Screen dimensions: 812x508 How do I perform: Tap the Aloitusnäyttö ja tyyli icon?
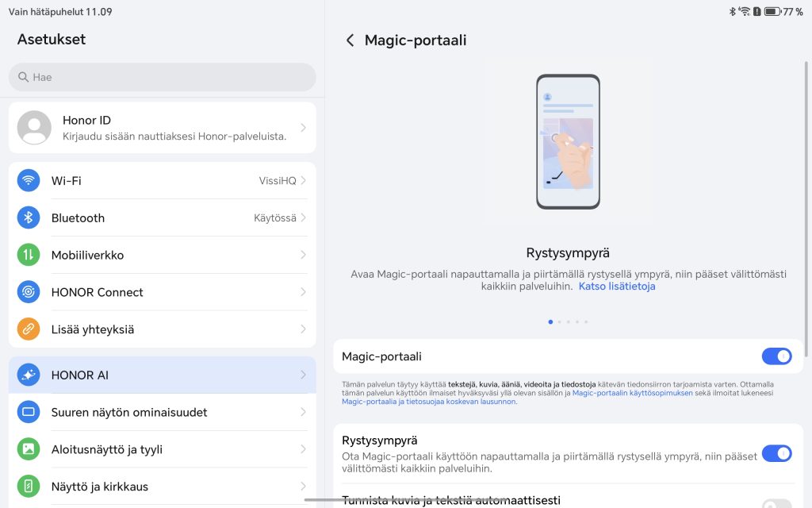(x=29, y=449)
